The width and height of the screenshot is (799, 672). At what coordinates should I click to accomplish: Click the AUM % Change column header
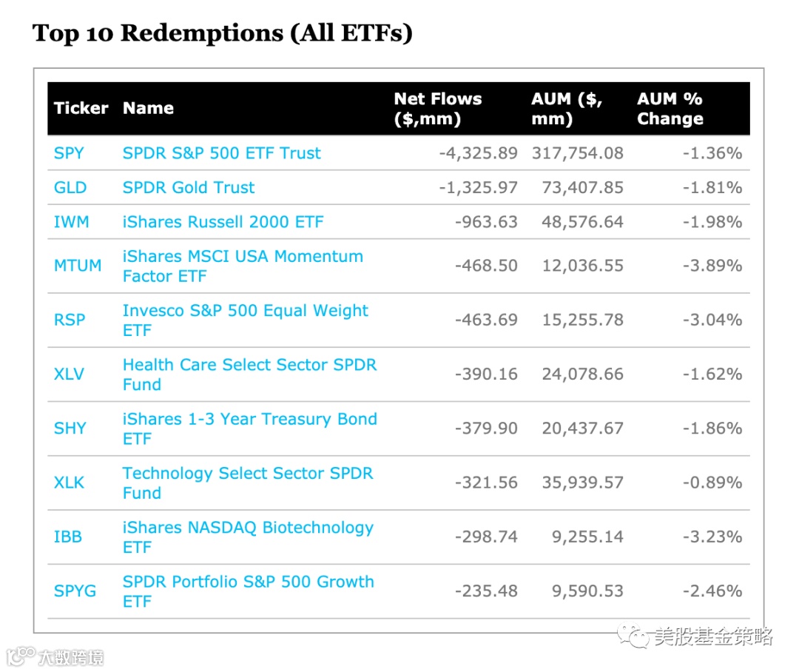click(670, 109)
